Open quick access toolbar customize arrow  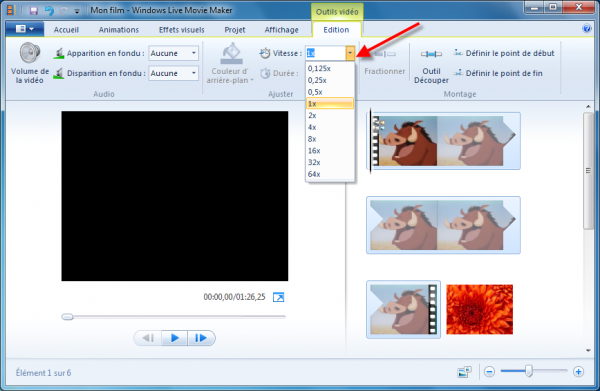77,11
